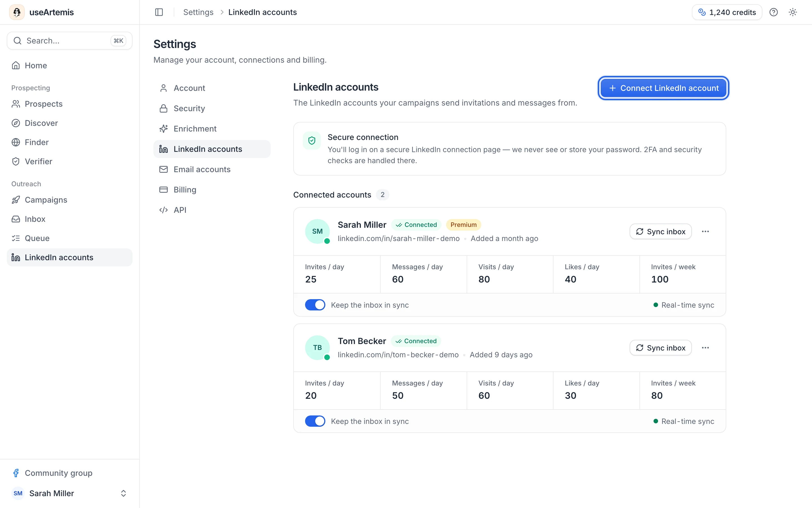Click Tom Becker's TB avatar
The image size is (812, 508).
click(x=317, y=347)
